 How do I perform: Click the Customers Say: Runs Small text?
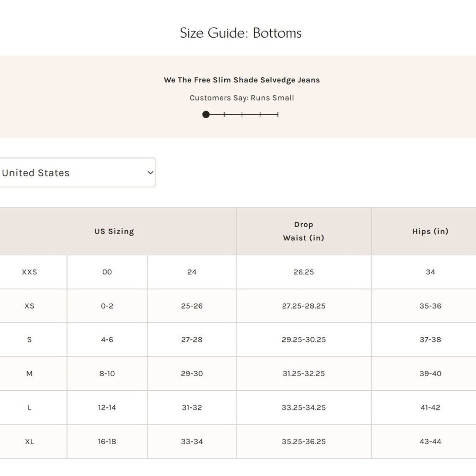(241, 98)
